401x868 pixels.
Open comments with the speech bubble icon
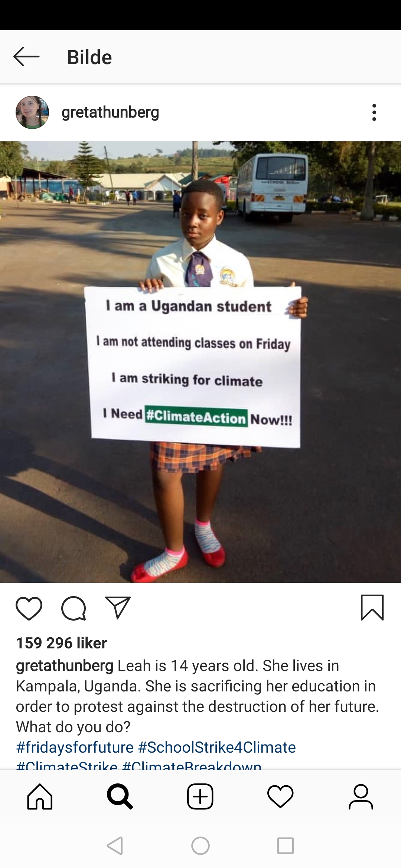pyautogui.click(x=74, y=608)
